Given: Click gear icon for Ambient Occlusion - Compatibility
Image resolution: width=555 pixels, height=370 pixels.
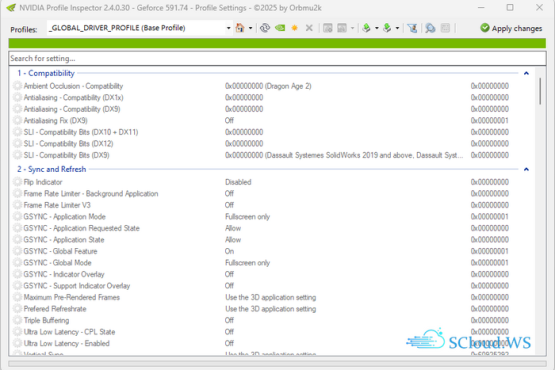Looking at the screenshot, I should pyautogui.click(x=17, y=86).
